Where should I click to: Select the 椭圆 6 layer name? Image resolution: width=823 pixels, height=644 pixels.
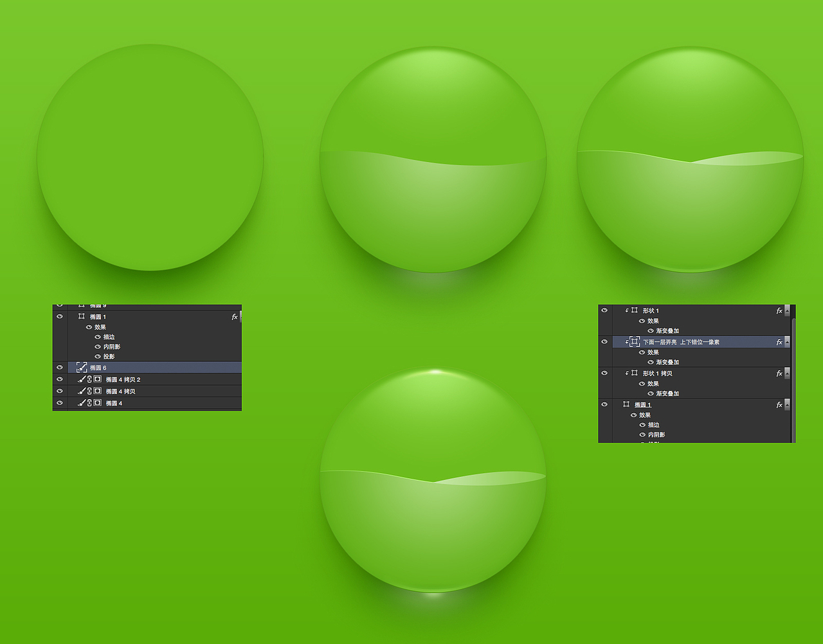point(98,368)
